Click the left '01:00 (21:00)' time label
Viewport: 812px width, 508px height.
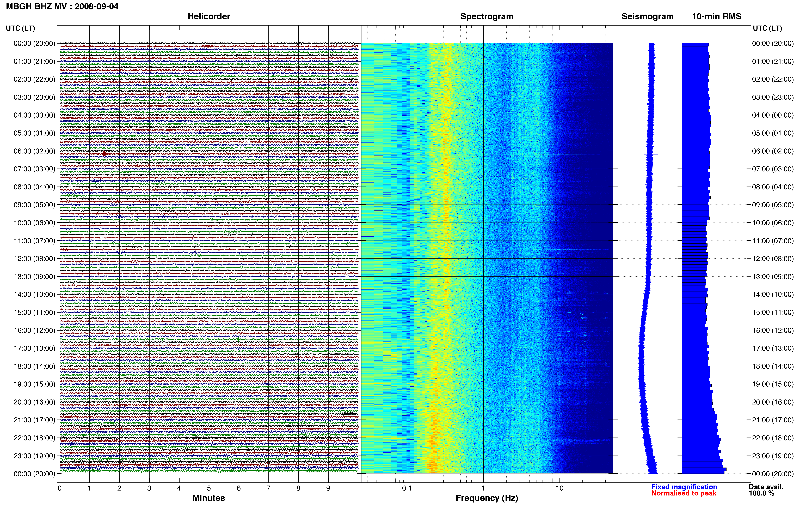(x=34, y=62)
